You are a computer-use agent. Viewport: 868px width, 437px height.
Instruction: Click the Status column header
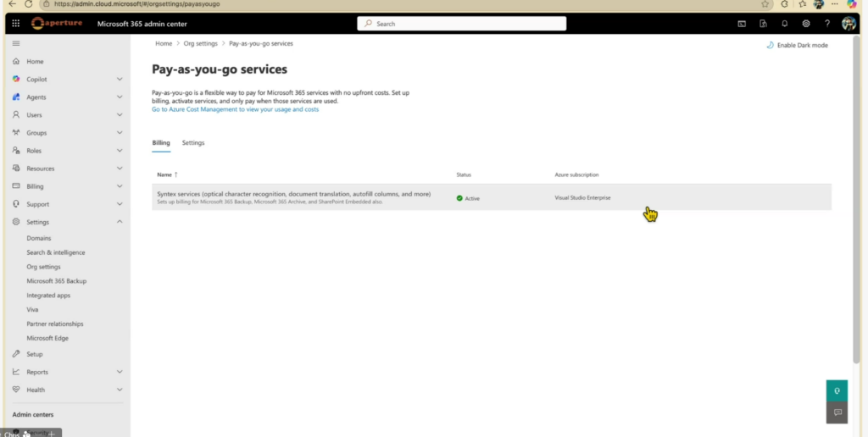(x=464, y=174)
